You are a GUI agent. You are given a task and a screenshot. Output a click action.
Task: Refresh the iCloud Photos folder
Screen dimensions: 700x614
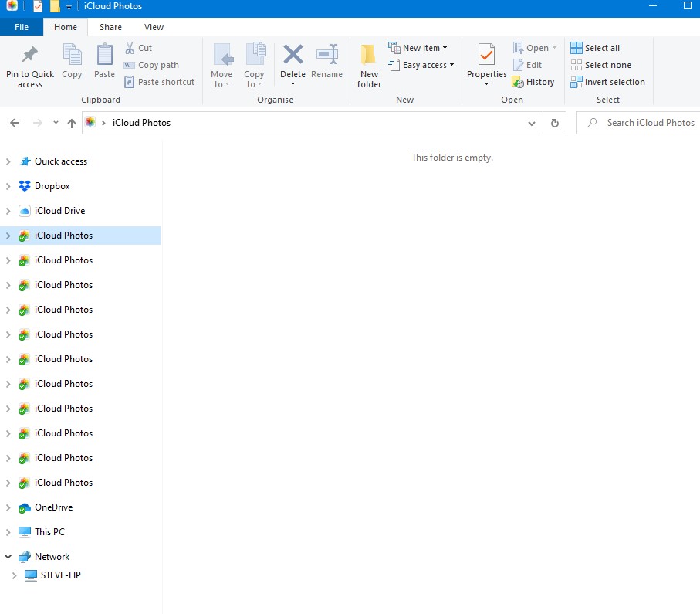554,123
